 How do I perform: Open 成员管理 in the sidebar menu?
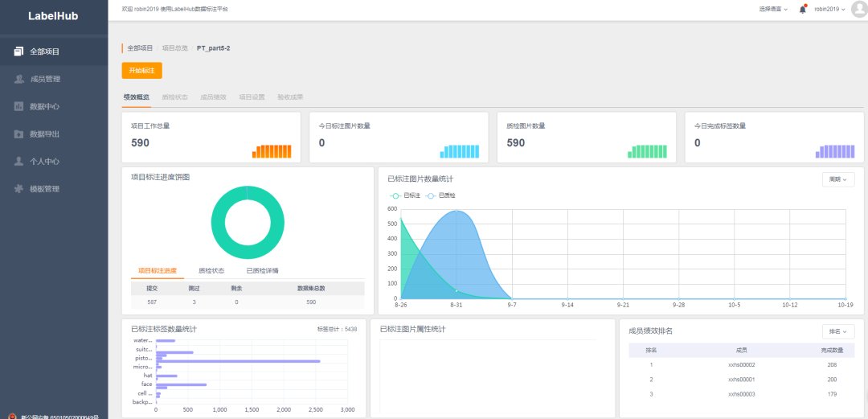coord(54,79)
